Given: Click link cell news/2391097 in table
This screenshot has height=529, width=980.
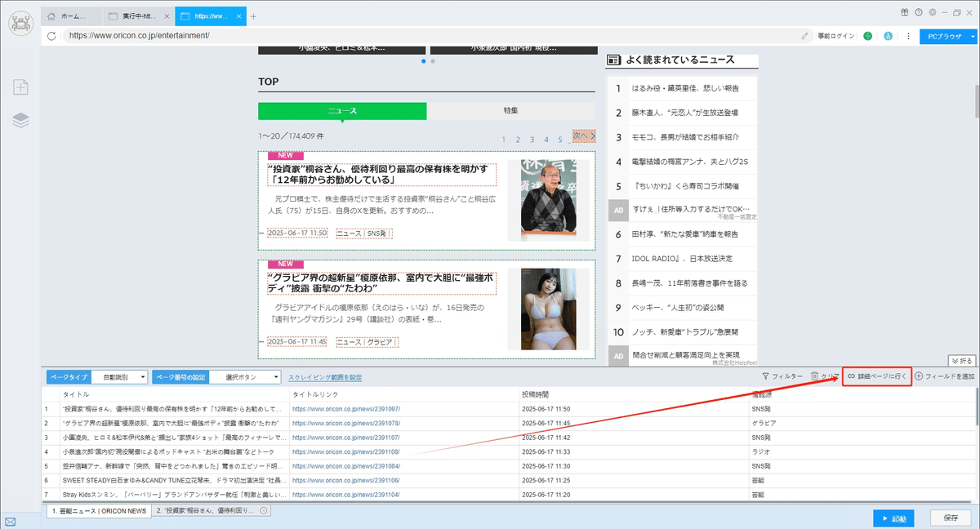Looking at the screenshot, I should click(346, 408).
